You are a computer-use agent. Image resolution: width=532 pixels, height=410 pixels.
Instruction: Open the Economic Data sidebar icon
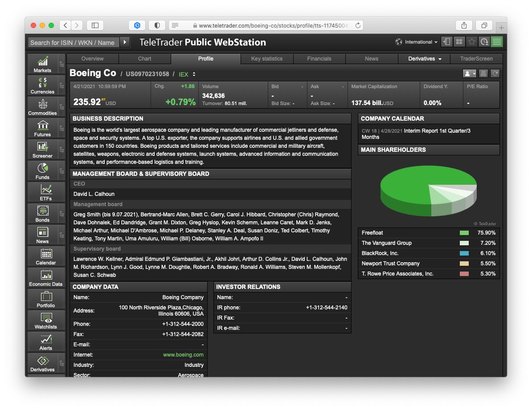coord(46,278)
